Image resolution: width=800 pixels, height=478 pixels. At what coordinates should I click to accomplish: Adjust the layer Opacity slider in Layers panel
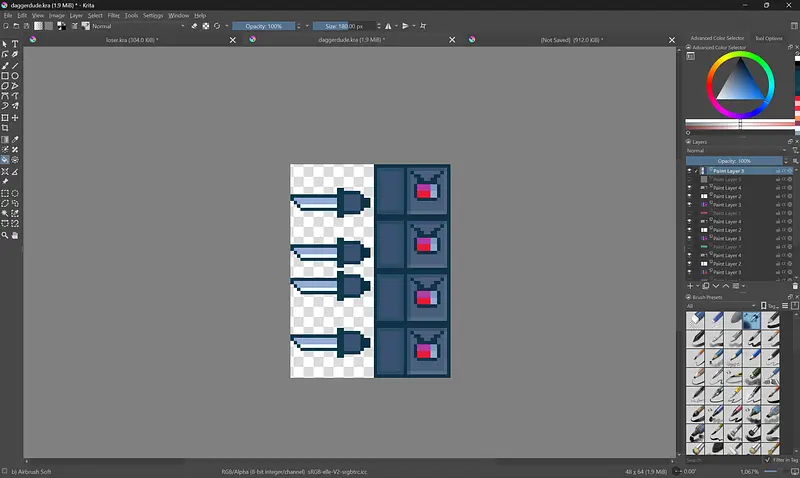(734, 161)
